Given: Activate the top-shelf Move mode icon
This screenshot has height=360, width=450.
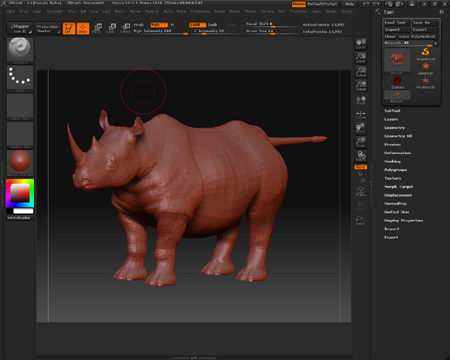Looking at the screenshot, I should [97, 28].
